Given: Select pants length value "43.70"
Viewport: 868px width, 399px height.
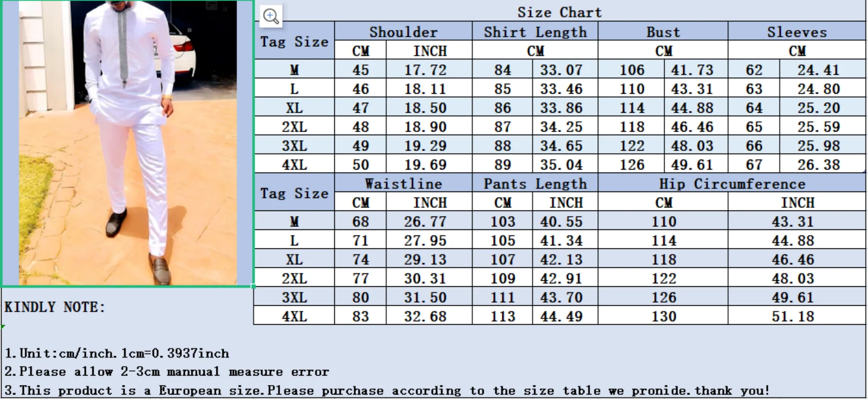Looking at the screenshot, I should pyautogui.click(x=561, y=297).
